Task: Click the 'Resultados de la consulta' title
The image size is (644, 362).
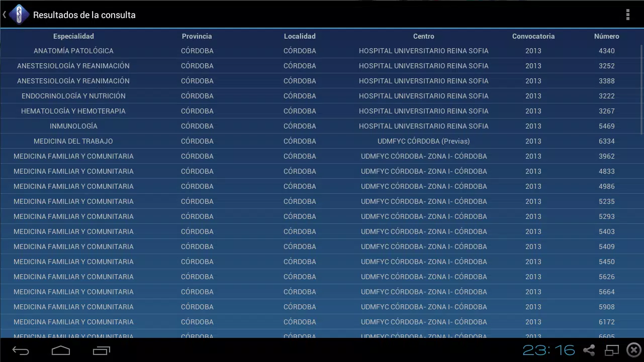Action: pos(84,15)
